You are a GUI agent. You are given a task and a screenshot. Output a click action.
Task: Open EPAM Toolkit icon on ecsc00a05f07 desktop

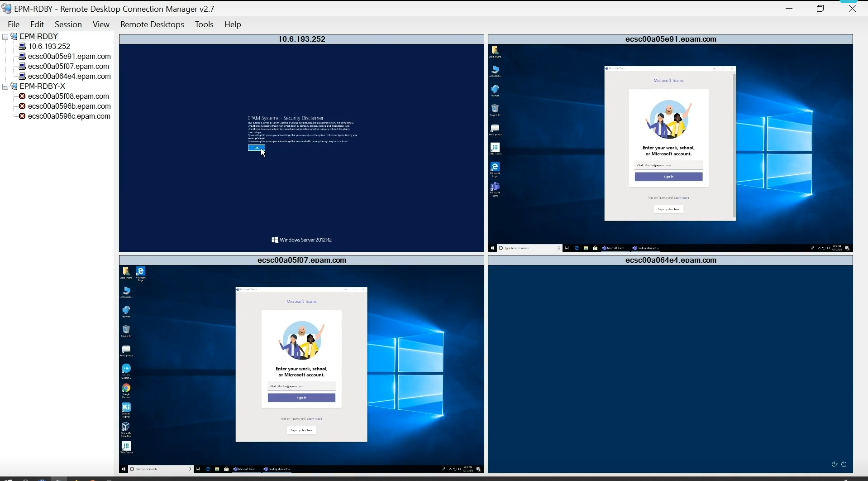click(x=126, y=447)
